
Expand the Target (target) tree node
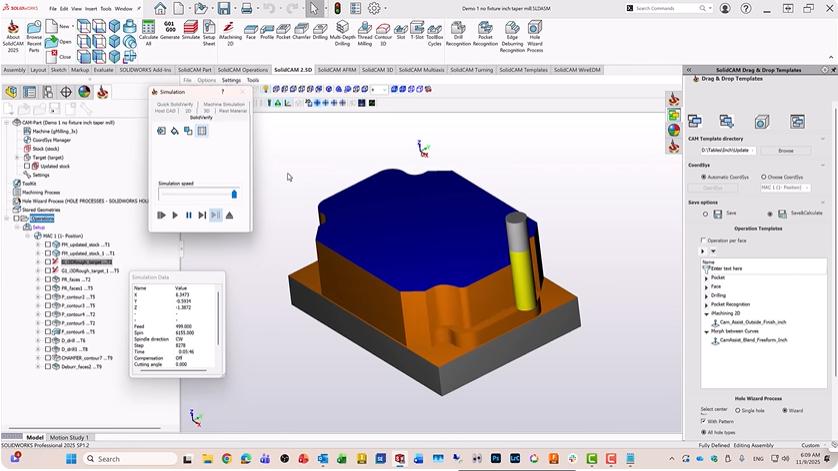[x=17, y=157]
